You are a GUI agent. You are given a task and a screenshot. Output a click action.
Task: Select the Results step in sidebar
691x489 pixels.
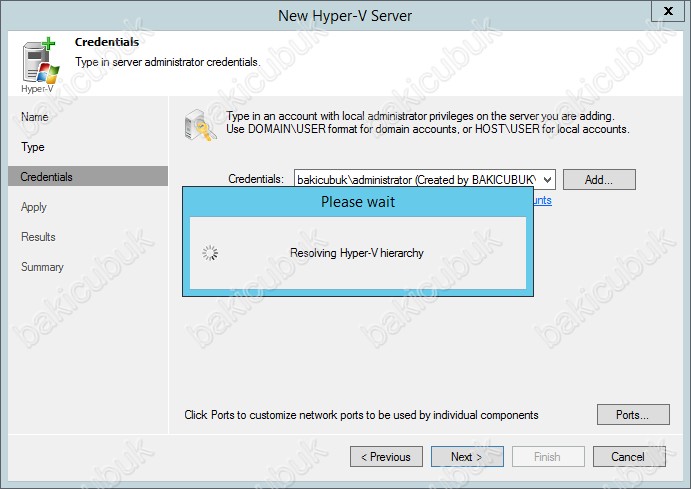pyautogui.click(x=38, y=237)
